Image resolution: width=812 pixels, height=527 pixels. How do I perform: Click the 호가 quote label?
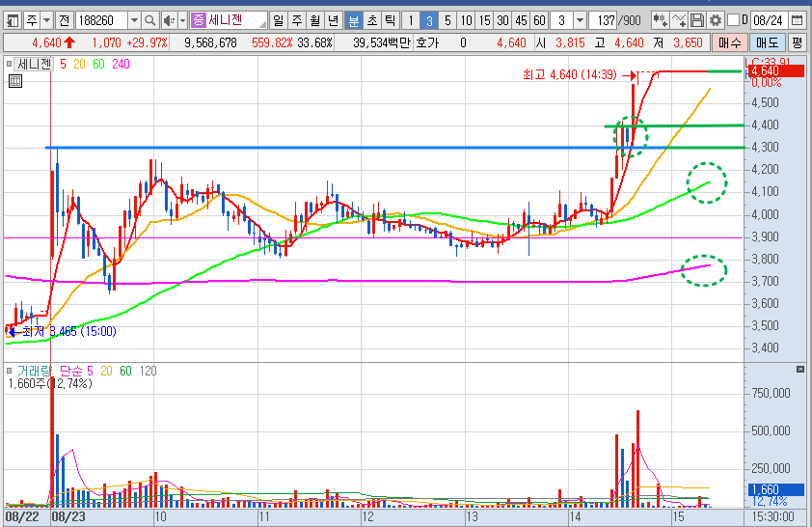click(x=427, y=42)
